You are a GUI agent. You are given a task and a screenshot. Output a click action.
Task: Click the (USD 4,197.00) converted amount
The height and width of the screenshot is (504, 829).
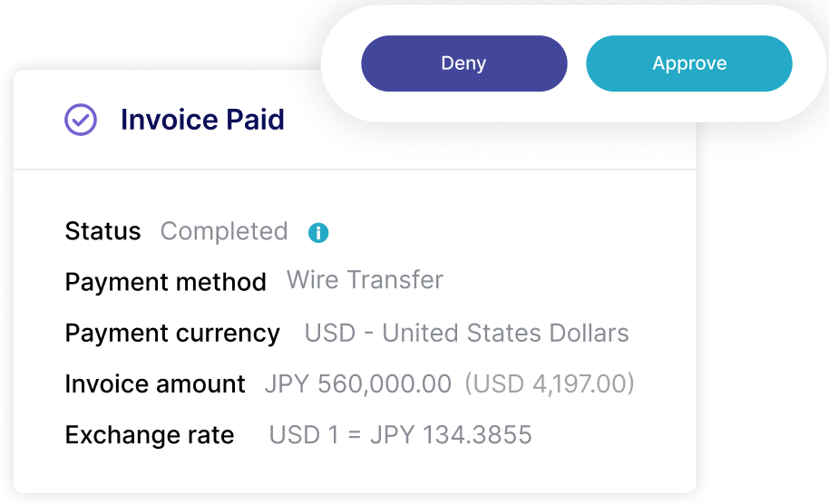tap(550, 383)
